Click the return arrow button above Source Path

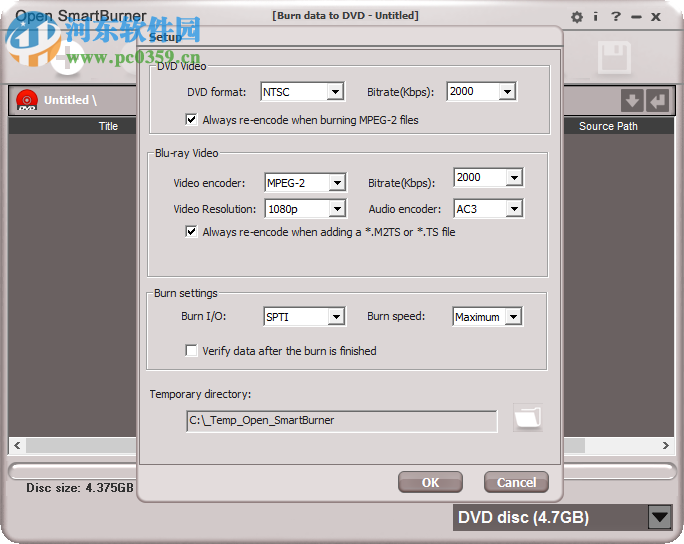click(657, 101)
